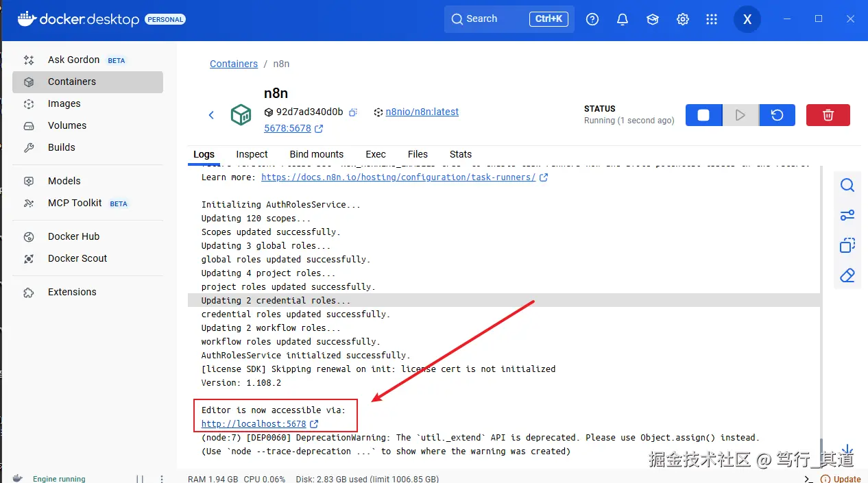The width and height of the screenshot is (868, 483).
Task: Go back using the left chevron
Action: pos(211,115)
